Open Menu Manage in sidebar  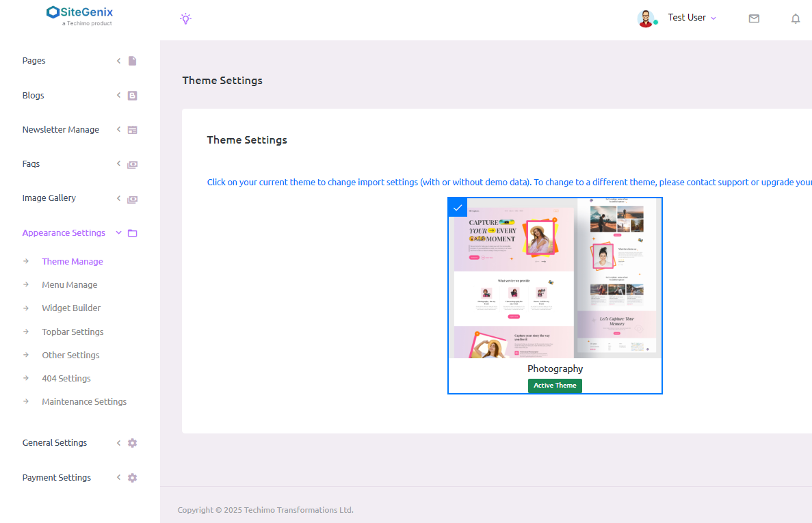click(x=70, y=285)
